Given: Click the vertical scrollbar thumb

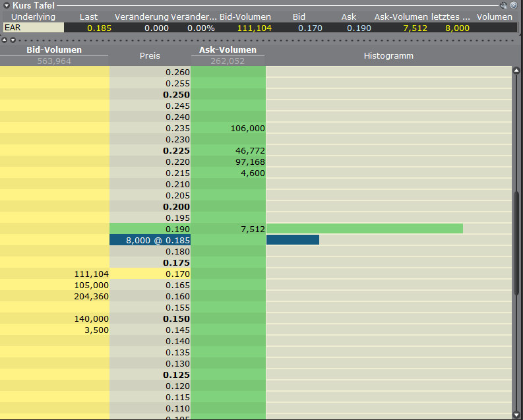Looking at the screenshot, I should (516, 244).
